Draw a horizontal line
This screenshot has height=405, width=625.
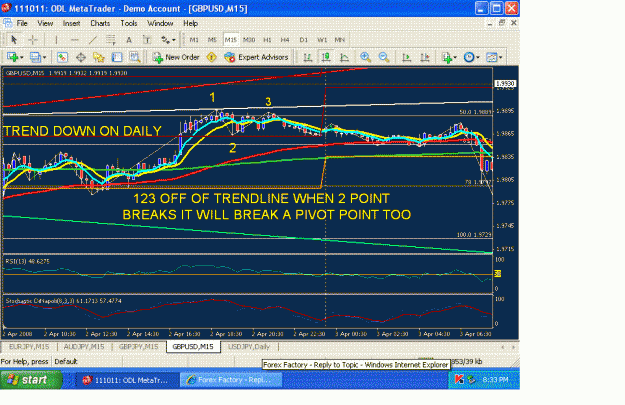tap(75, 40)
